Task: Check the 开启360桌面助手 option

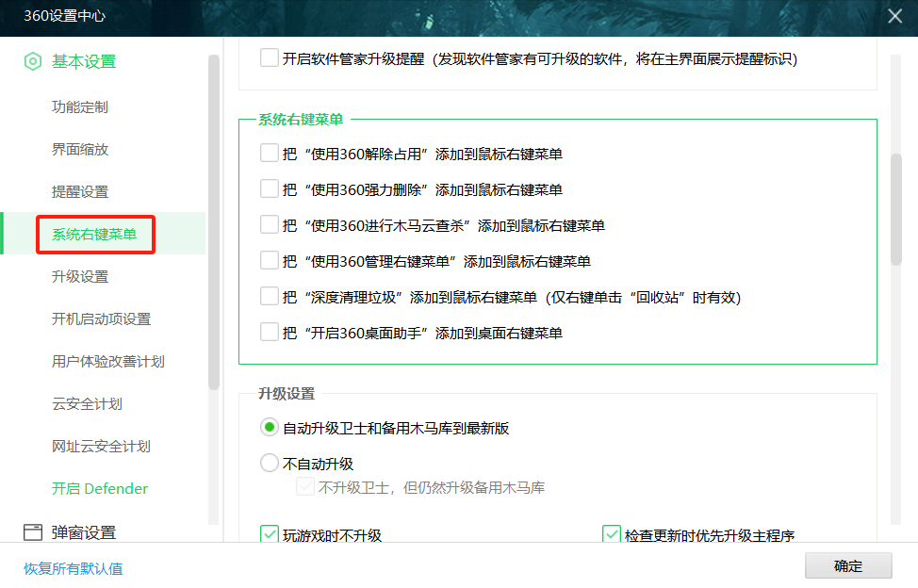Action: tap(270, 332)
